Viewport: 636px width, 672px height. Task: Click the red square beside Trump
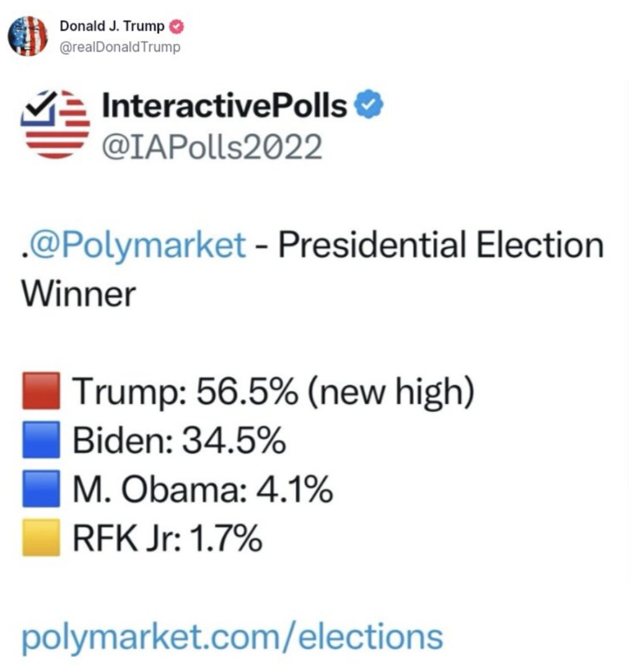pyautogui.click(x=41, y=391)
